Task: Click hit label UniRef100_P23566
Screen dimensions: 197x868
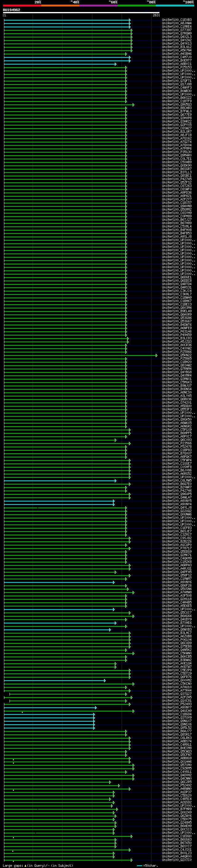Action: (177, 443)
